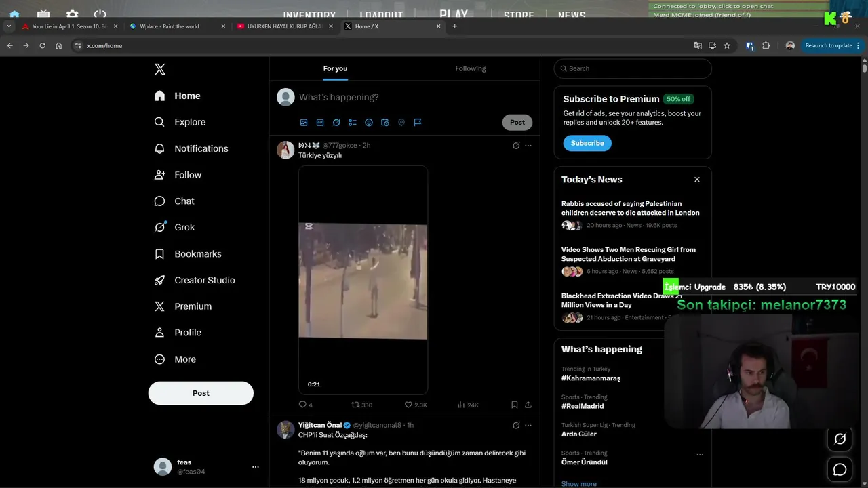Open the Follow page in the sidebar
Viewport: 868px width, 488px height.
178,175
